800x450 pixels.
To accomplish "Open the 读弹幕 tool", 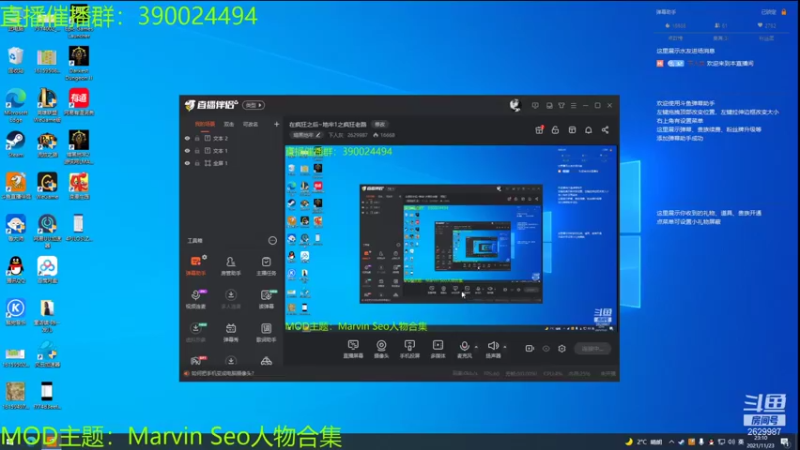I will tap(266, 299).
